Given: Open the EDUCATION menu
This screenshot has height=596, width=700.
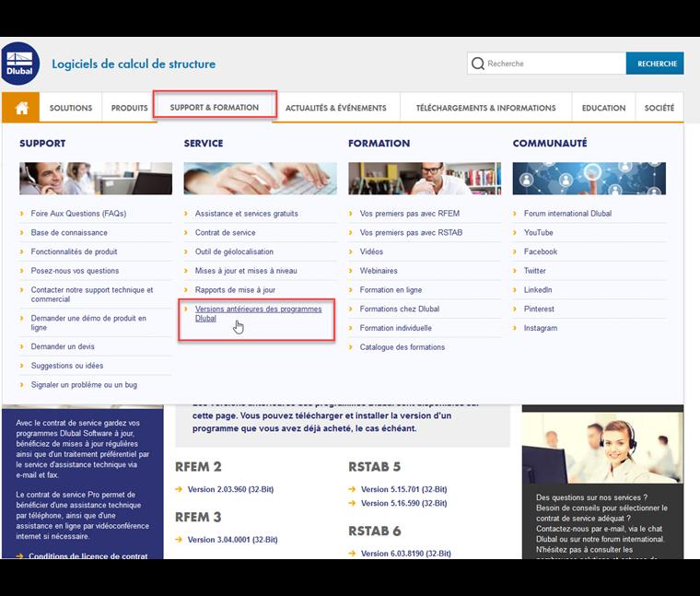Looking at the screenshot, I should 603,108.
